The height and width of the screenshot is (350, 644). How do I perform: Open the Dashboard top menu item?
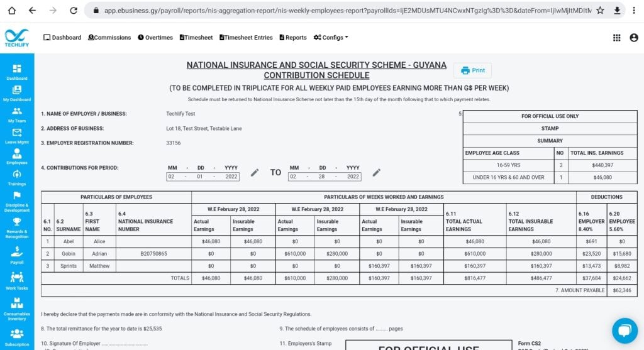click(62, 37)
